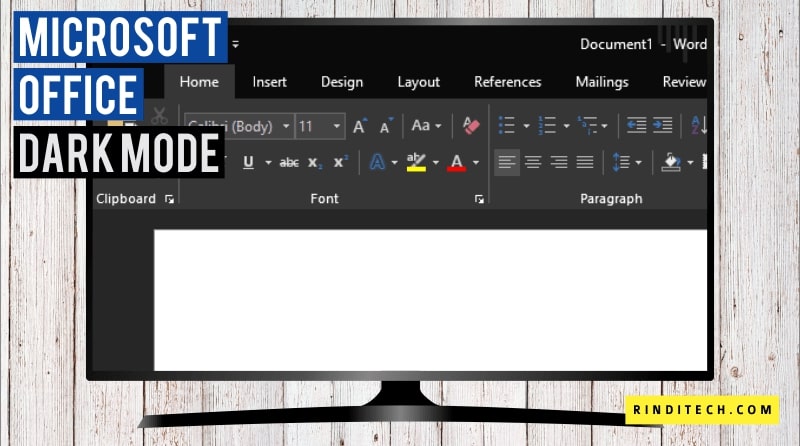Align text right
This screenshot has height=446, width=800.
click(559, 162)
